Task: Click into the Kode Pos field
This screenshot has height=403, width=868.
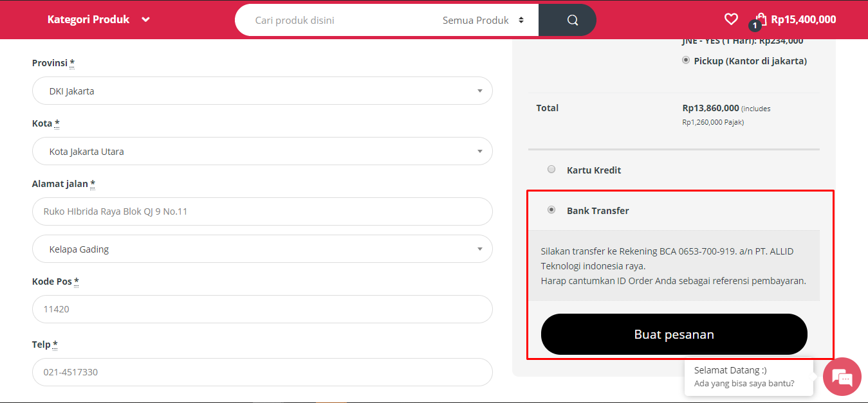Action: click(262, 309)
